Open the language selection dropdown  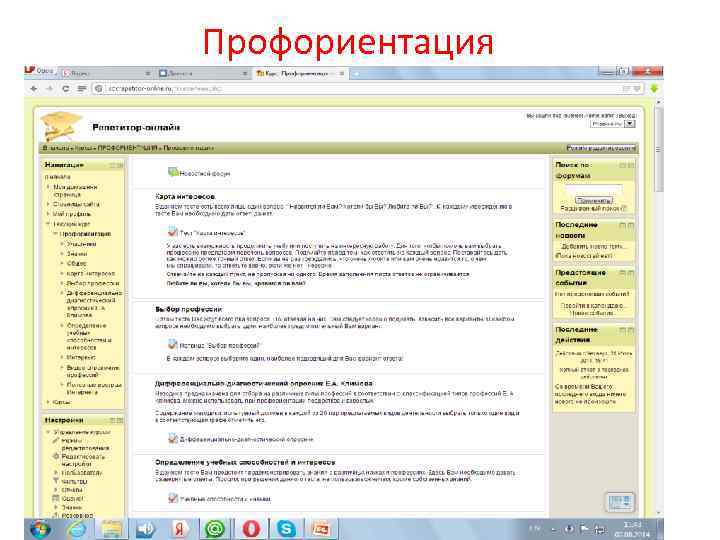pyautogui.click(x=613, y=124)
